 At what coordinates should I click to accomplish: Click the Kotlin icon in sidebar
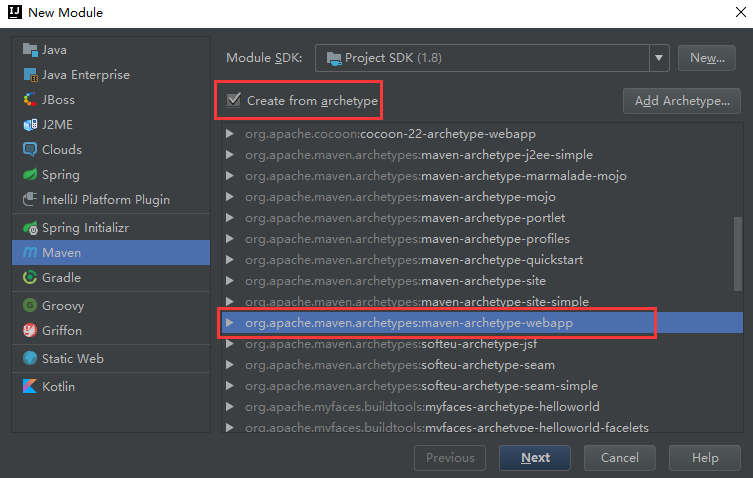(x=30, y=386)
